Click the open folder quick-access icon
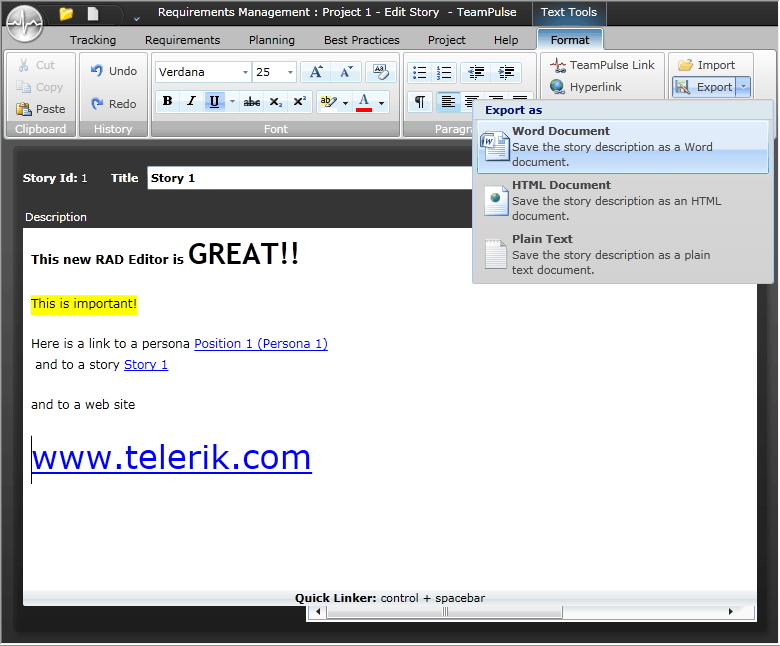Image resolution: width=780 pixels, height=646 pixels. coord(66,14)
